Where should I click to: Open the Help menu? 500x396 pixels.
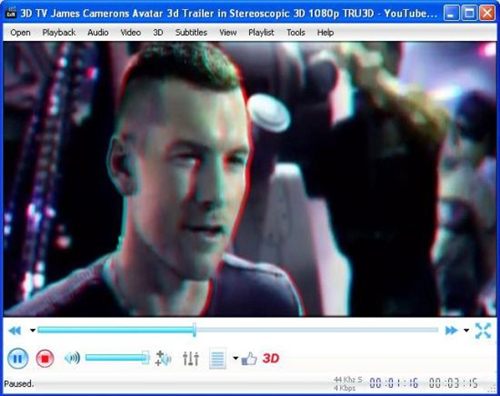click(x=325, y=32)
